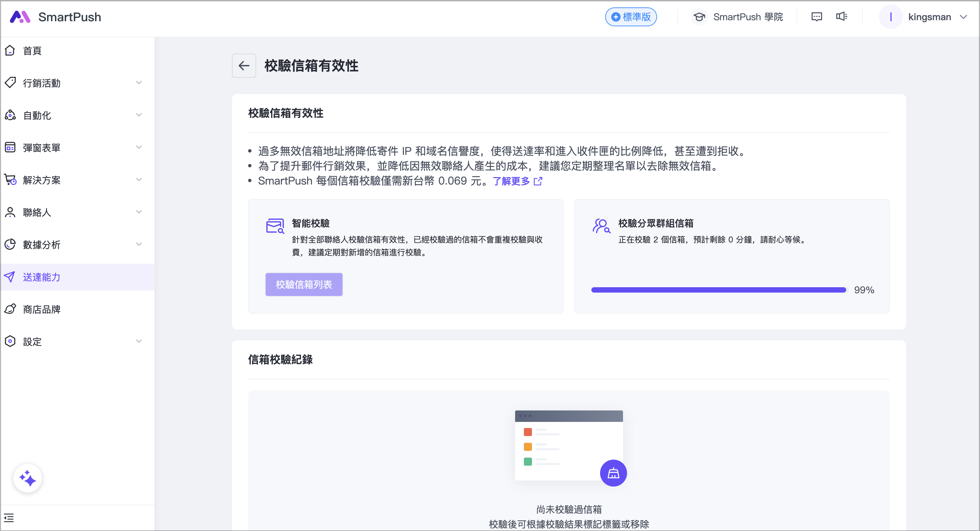Screen dimensions: 980x531
Task: Click the 99% verification progress bar
Action: (718, 290)
